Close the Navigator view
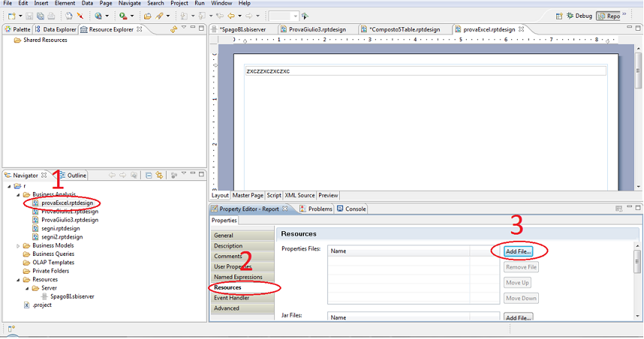 click(44, 175)
